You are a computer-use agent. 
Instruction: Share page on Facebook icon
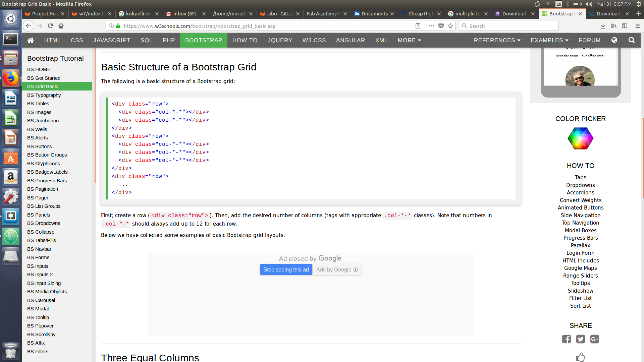click(567, 339)
